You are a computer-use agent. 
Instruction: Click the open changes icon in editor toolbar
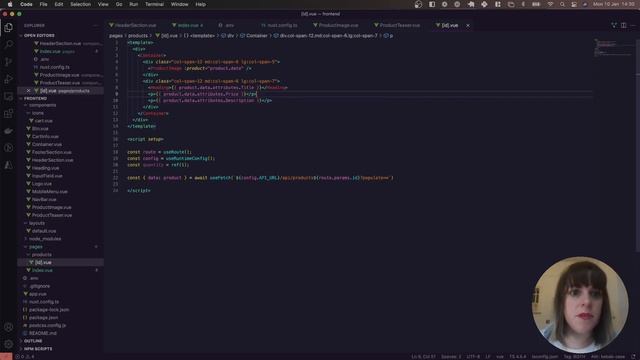coord(614,25)
